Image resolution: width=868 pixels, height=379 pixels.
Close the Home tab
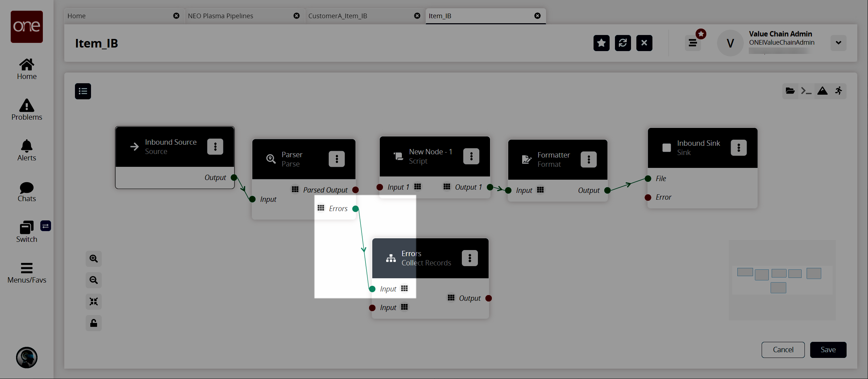(x=176, y=16)
